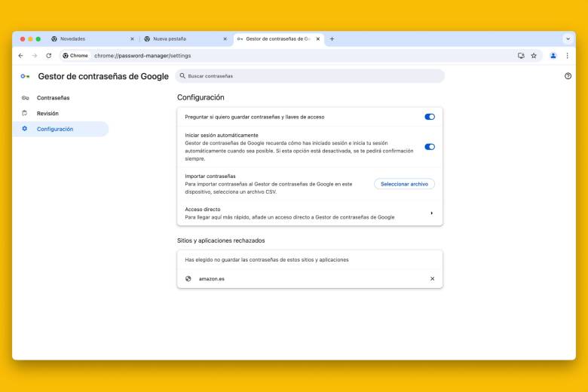
Task: Expand the Acceso directo row arrow
Action: pyautogui.click(x=432, y=213)
